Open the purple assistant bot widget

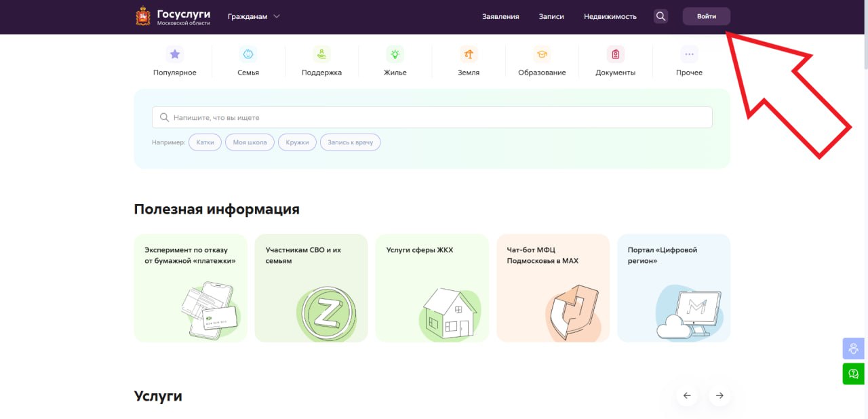pyautogui.click(x=853, y=348)
